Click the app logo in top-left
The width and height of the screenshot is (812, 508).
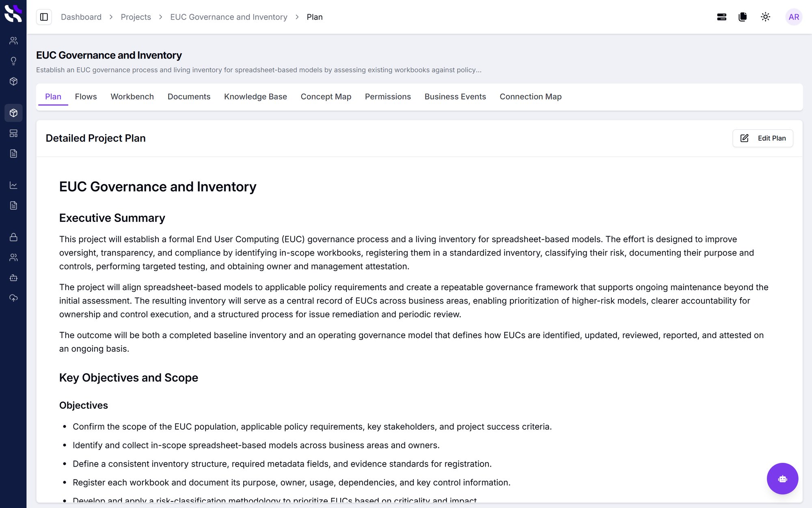pyautogui.click(x=13, y=13)
